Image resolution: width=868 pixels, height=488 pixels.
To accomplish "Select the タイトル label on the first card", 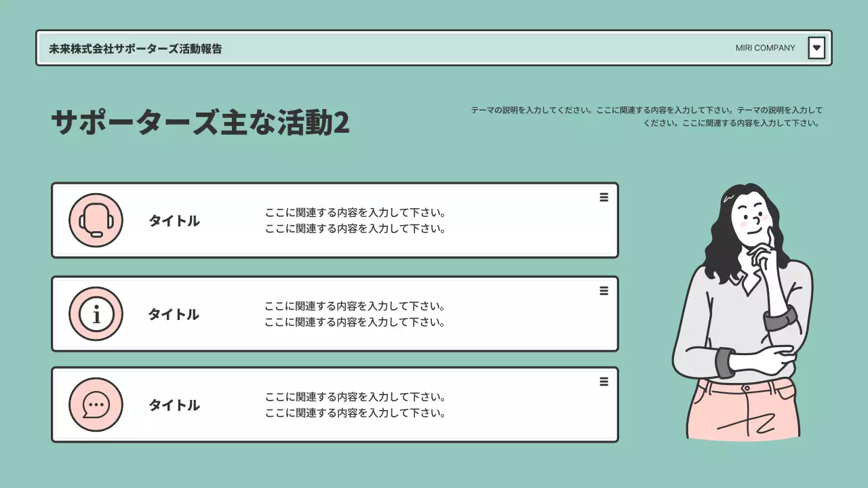I will tap(174, 220).
